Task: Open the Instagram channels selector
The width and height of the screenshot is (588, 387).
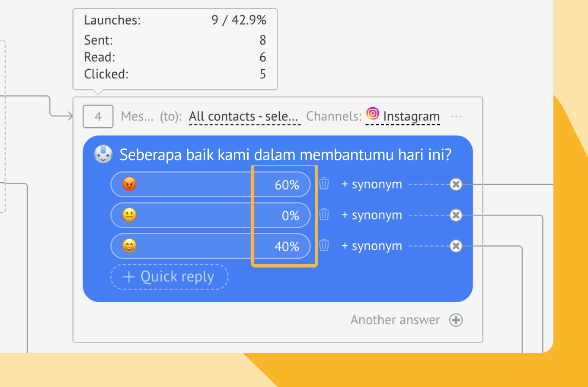Action: click(x=403, y=116)
